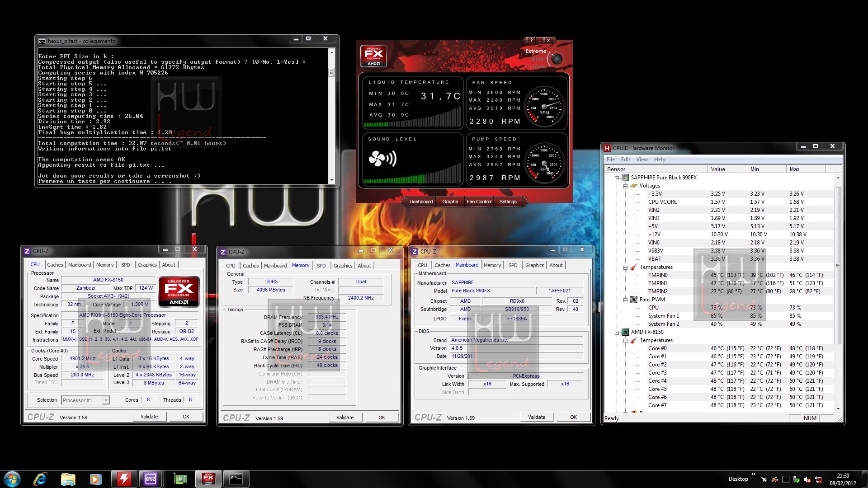Switch to Caches tab in left CPU-Z window
868x488 pixels.
point(55,265)
